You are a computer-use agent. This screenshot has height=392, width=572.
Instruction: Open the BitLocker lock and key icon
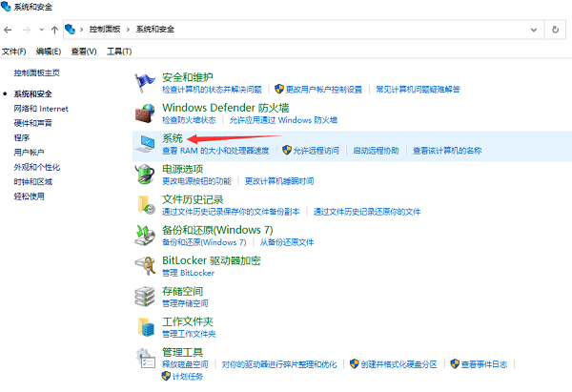(146, 266)
